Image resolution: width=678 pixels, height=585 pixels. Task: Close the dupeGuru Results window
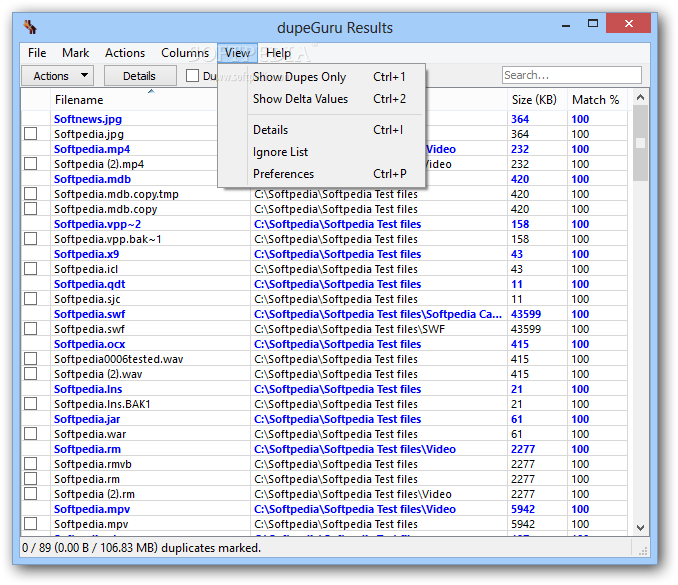(x=628, y=23)
